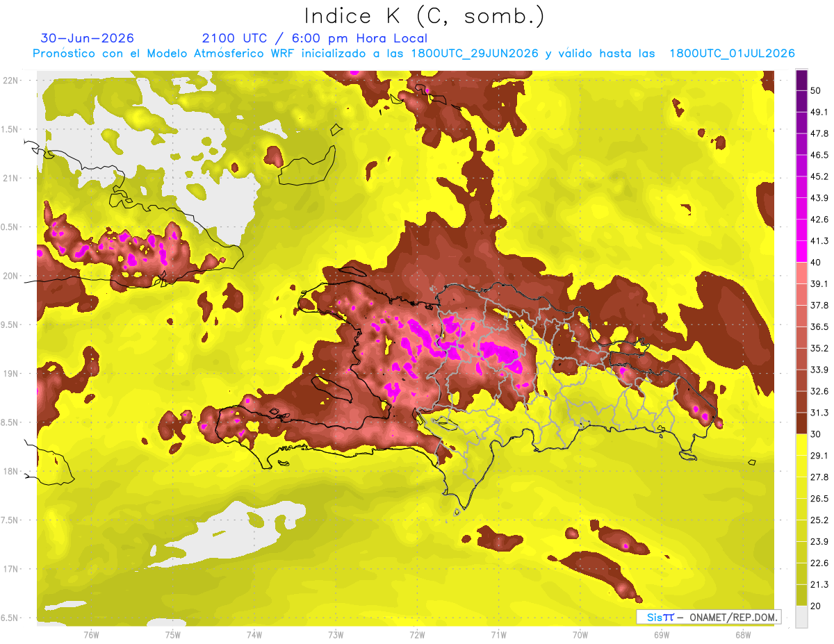Select legend band between 30 and 31.3
This screenshot has width=834, height=644.
point(801,424)
